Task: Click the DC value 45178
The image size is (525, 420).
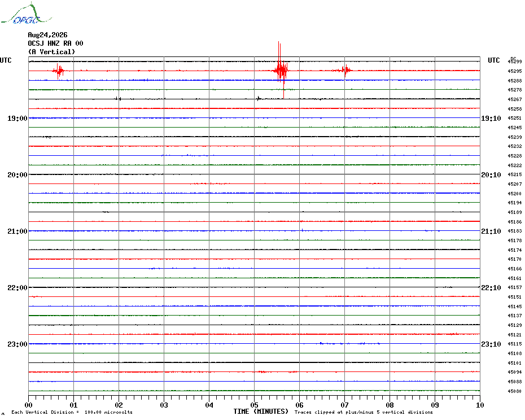Action: point(515,240)
